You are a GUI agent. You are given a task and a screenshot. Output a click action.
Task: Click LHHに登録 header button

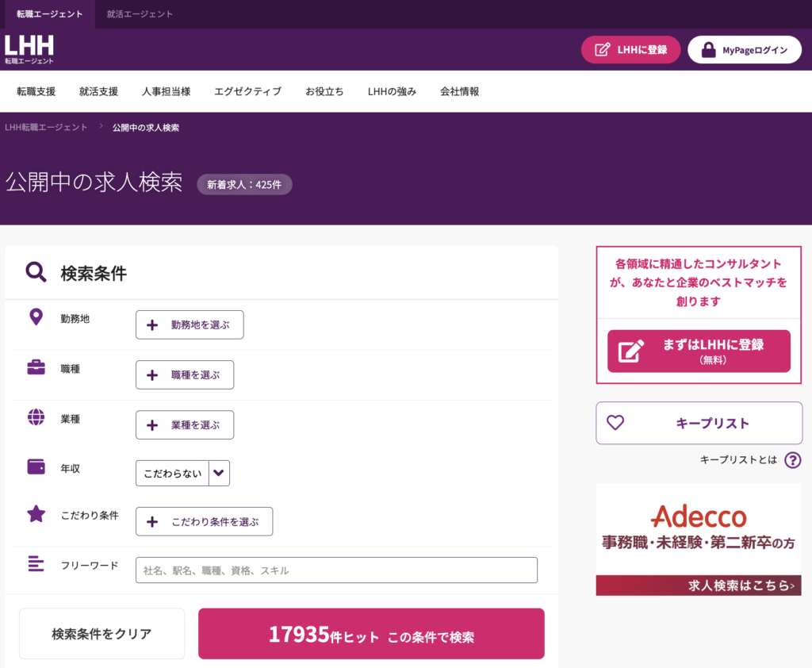tap(630, 50)
